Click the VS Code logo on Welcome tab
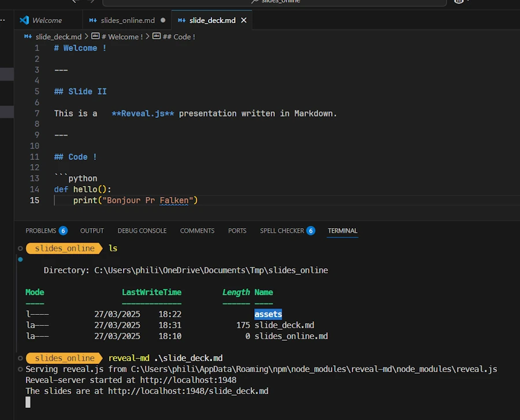This screenshot has height=420, width=520. tap(24, 20)
